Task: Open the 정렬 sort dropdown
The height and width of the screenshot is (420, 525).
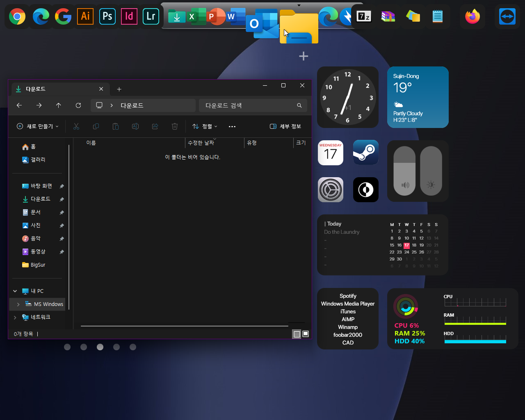Action: coord(205,126)
